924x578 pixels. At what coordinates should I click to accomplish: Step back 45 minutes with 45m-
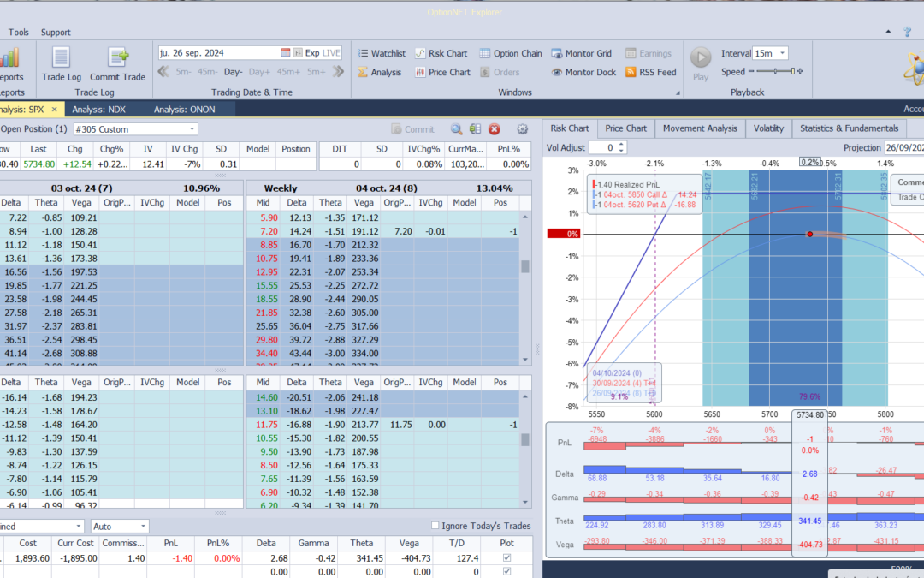click(207, 71)
